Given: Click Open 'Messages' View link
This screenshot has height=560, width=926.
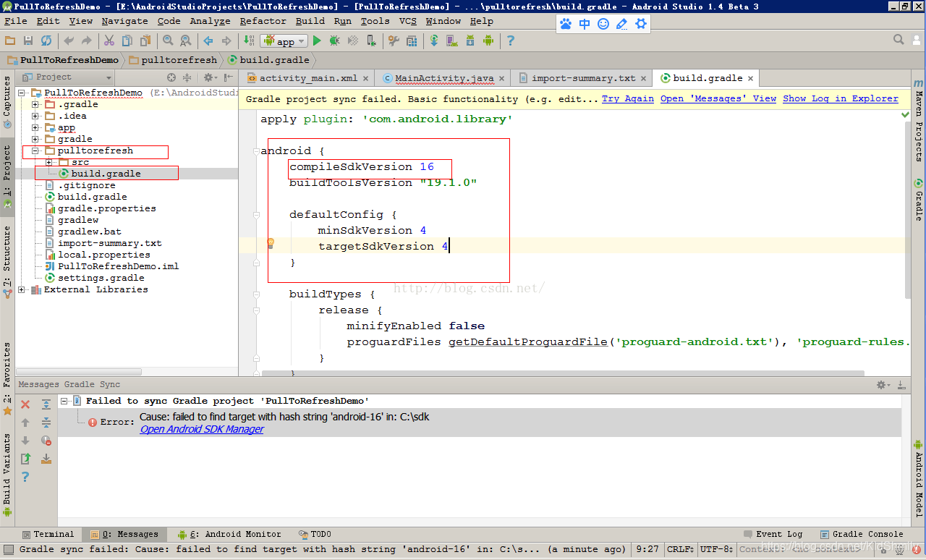Looking at the screenshot, I should point(718,98).
